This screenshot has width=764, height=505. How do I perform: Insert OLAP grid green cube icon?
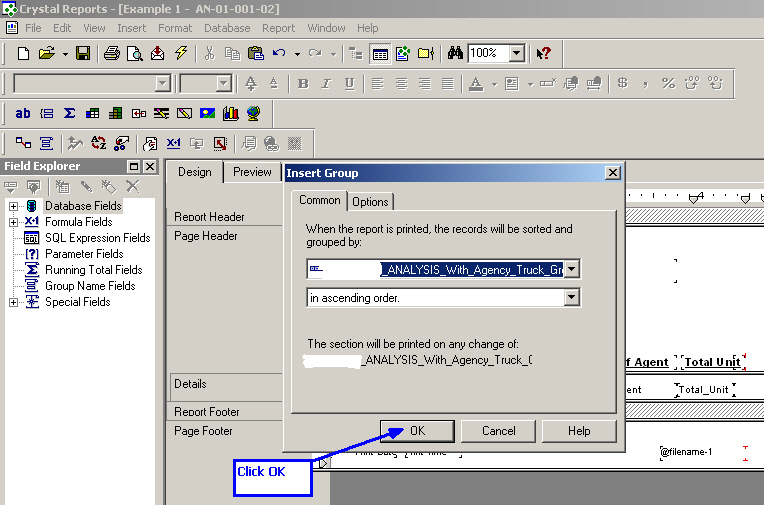pos(115,114)
